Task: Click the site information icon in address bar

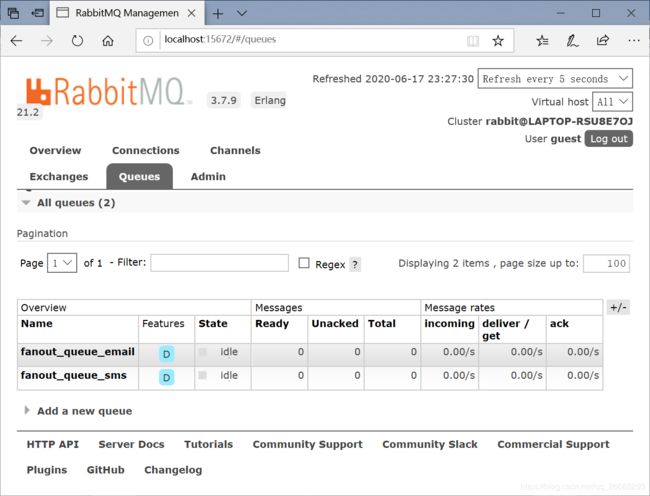Action: (148, 41)
